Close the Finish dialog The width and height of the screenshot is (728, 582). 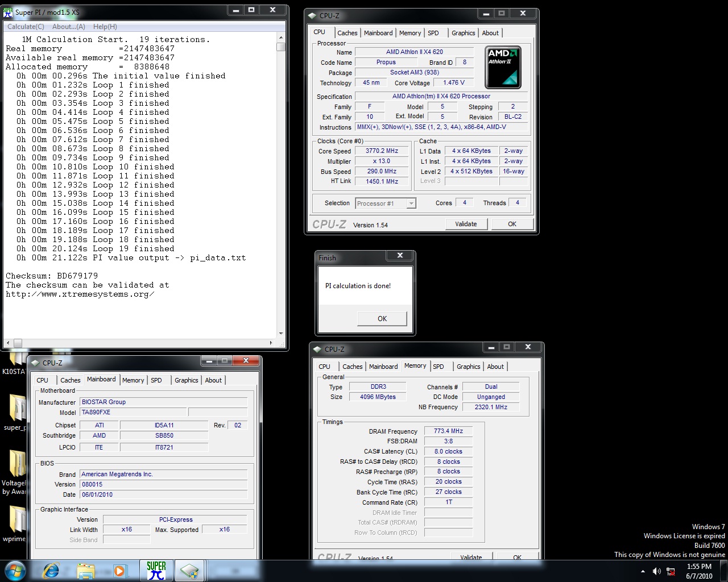point(400,256)
